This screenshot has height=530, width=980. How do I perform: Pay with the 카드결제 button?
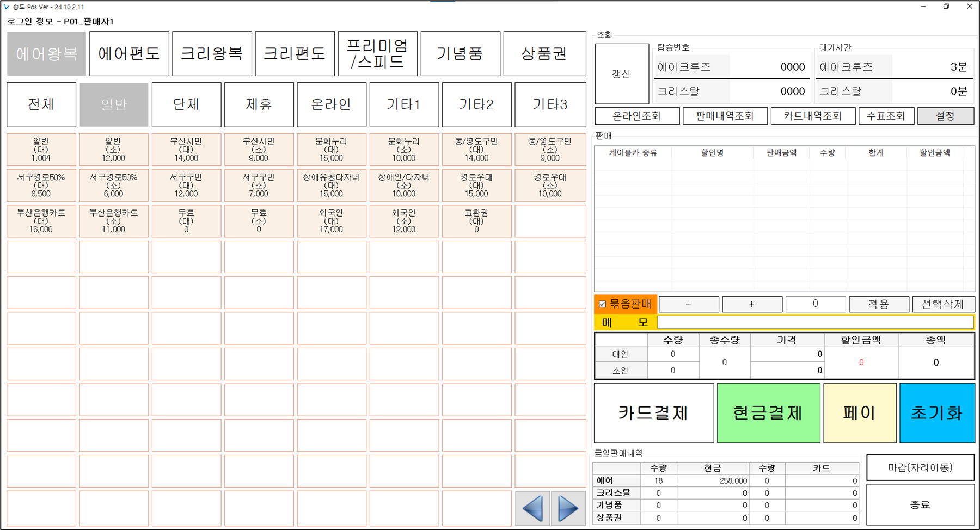653,413
